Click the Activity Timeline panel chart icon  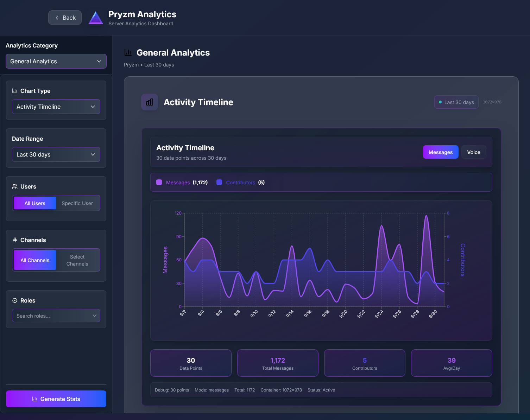(149, 102)
